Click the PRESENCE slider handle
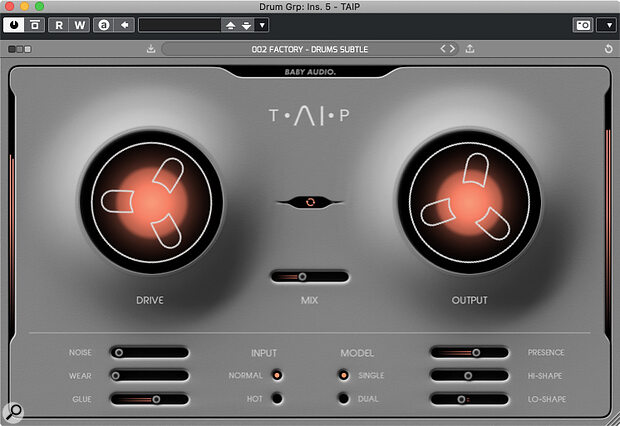Image resolution: width=620 pixels, height=426 pixels. (x=476, y=352)
